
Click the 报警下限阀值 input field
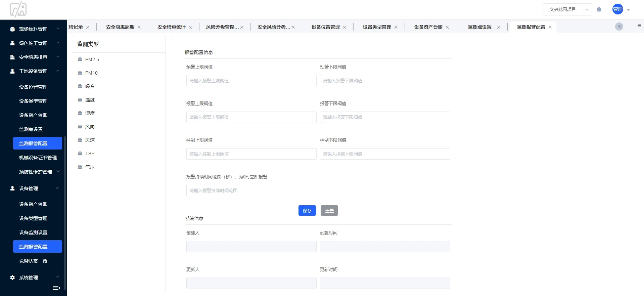click(x=385, y=117)
